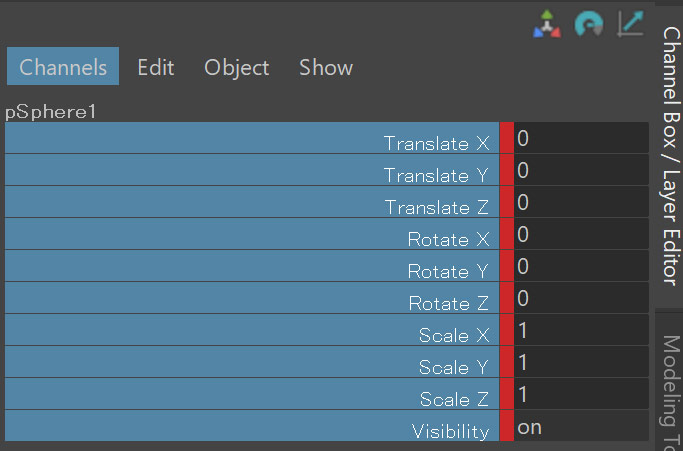Select the Visibility channel label
This screenshot has width=683, height=451.
(450, 431)
